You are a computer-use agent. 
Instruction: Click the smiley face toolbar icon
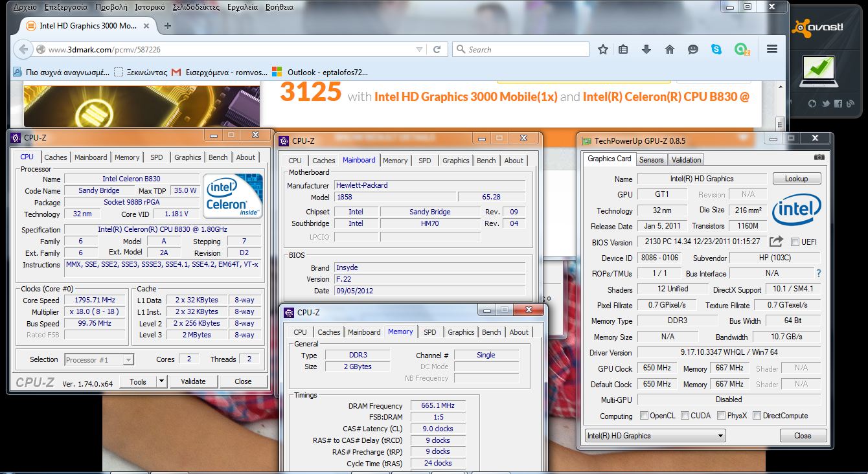point(693,49)
